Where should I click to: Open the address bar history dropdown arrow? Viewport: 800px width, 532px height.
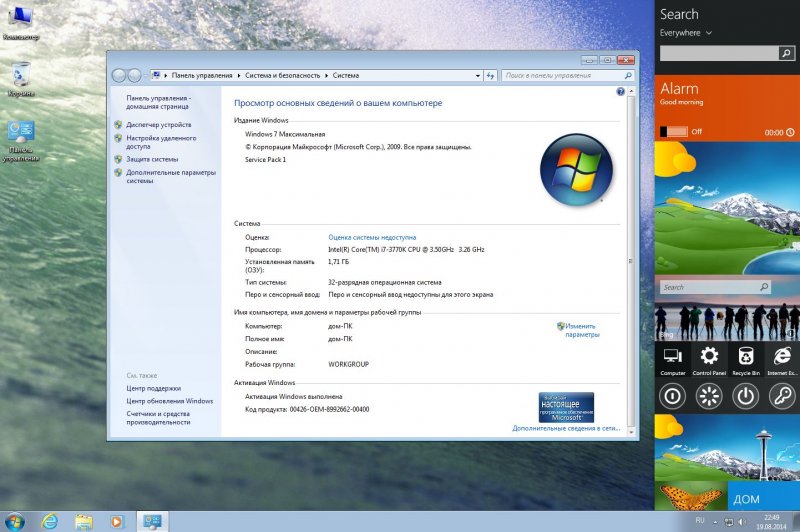(478, 75)
